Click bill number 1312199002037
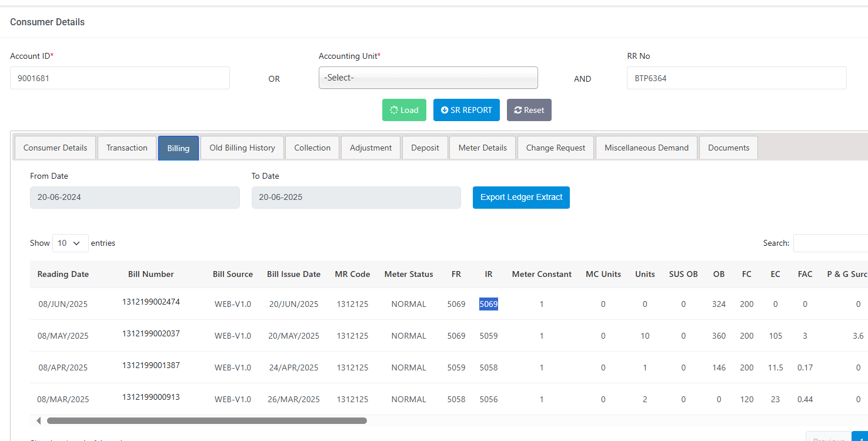The width and height of the screenshot is (868, 441). (x=151, y=333)
